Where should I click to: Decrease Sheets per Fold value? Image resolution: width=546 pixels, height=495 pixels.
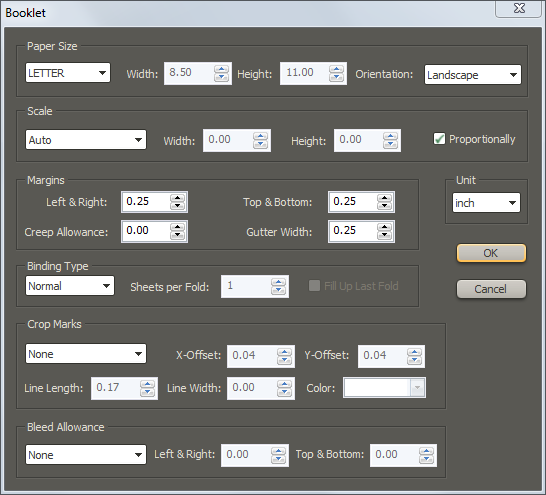point(278,291)
